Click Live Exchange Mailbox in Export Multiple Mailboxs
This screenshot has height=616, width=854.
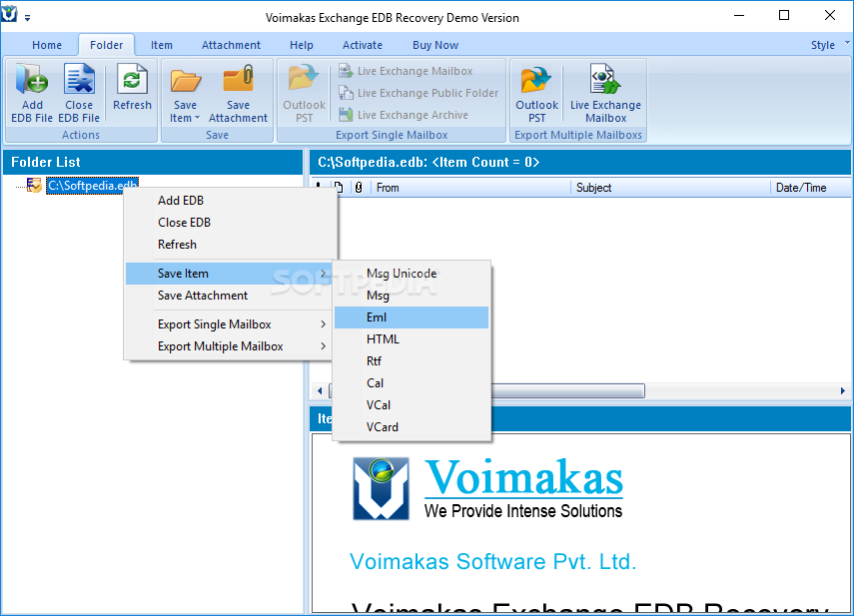[605, 93]
